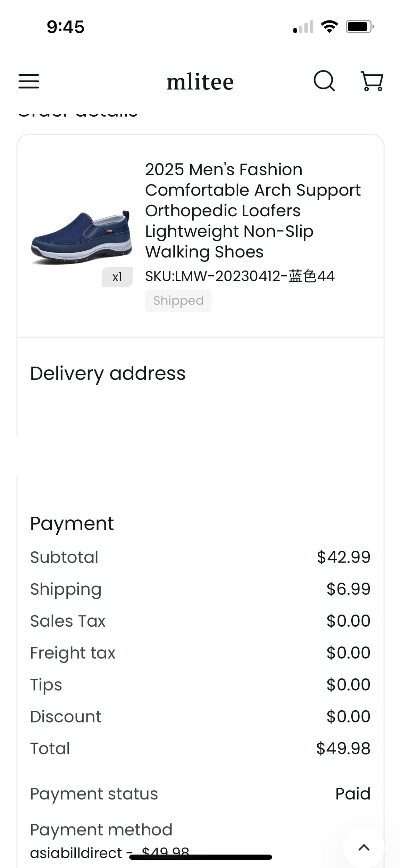The image size is (401, 868).
Task: Tap the search magnifier icon
Action: 324,81
